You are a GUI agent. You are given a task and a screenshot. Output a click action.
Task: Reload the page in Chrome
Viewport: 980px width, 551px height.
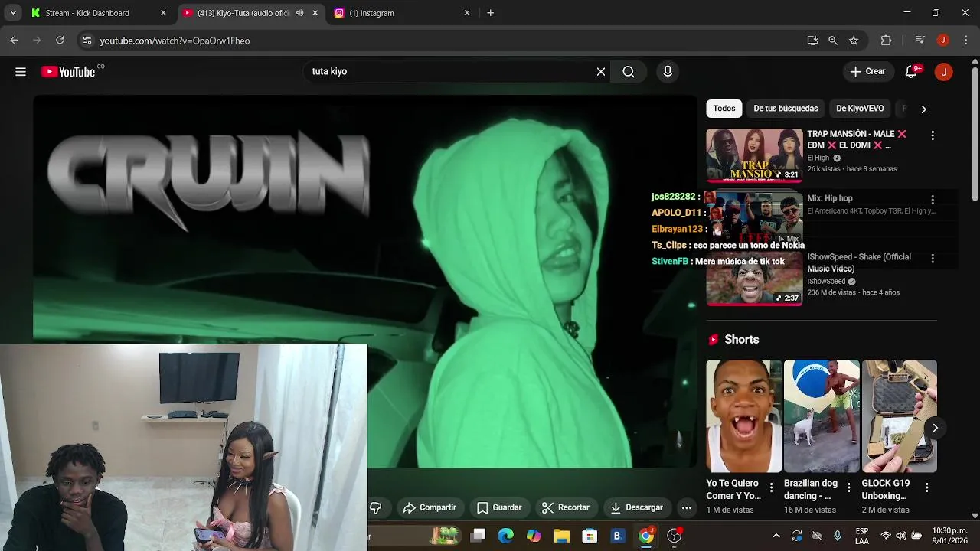click(60, 41)
